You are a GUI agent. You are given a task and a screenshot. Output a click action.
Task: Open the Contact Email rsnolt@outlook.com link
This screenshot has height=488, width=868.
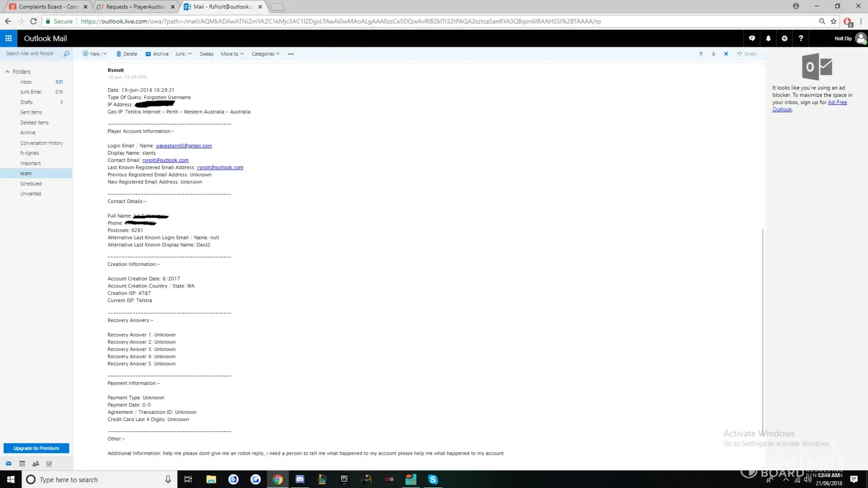click(165, 160)
